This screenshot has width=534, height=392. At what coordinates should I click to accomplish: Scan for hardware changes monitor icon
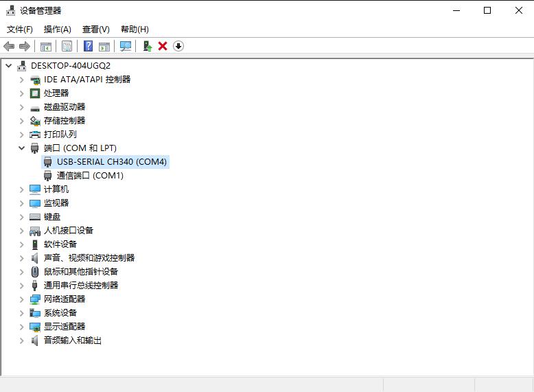click(x=126, y=46)
